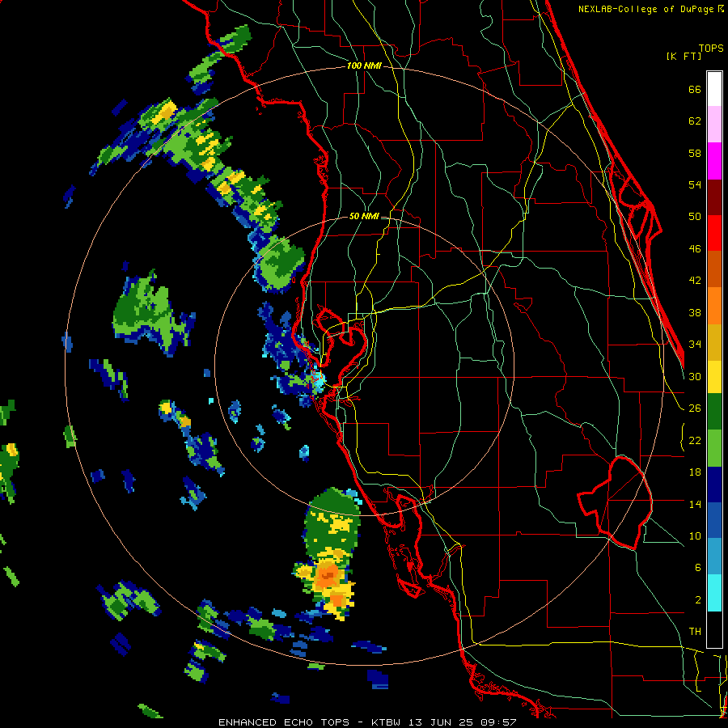728x728 pixels.
Task: Click the 100 NMI range ring label
Action: [x=364, y=66]
